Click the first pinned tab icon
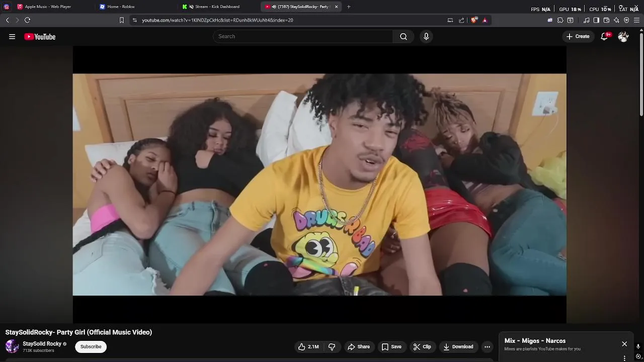 tap(7, 7)
